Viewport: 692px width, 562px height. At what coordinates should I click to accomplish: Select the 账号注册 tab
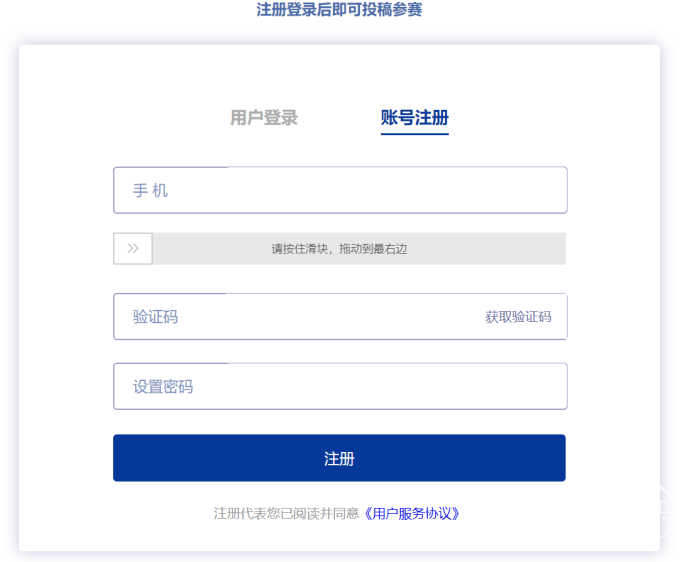[414, 118]
